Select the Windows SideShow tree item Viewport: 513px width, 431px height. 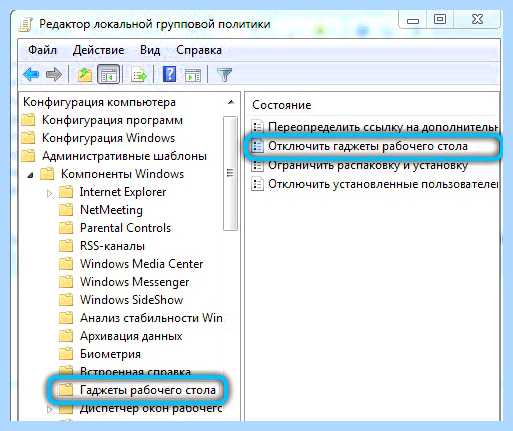[132, 300]
